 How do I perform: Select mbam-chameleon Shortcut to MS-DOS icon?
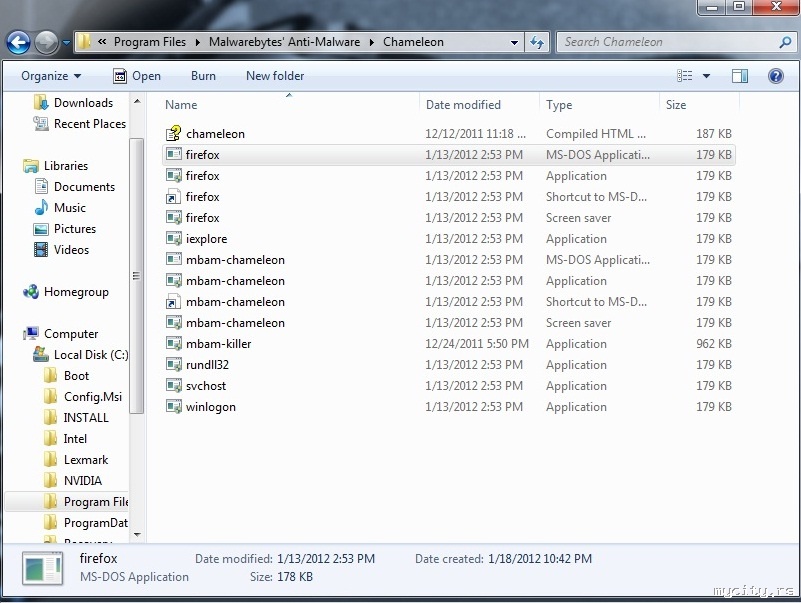(174, 302)
